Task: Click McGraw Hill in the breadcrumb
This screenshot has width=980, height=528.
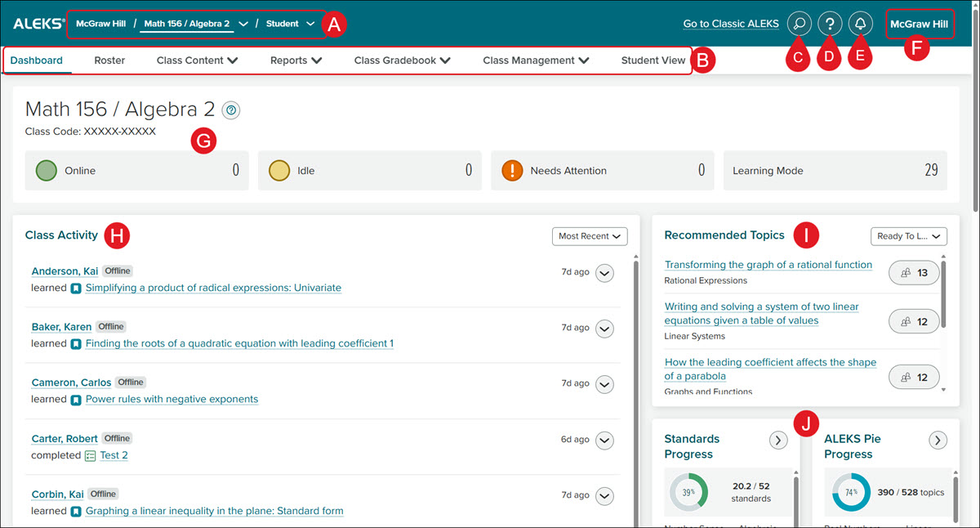Action: click(101, 24)
